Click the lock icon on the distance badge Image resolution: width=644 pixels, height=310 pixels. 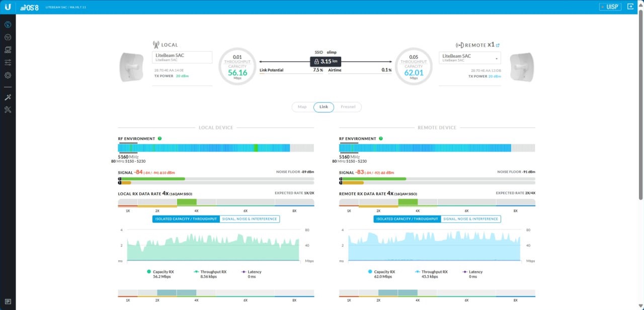[316, 61]
